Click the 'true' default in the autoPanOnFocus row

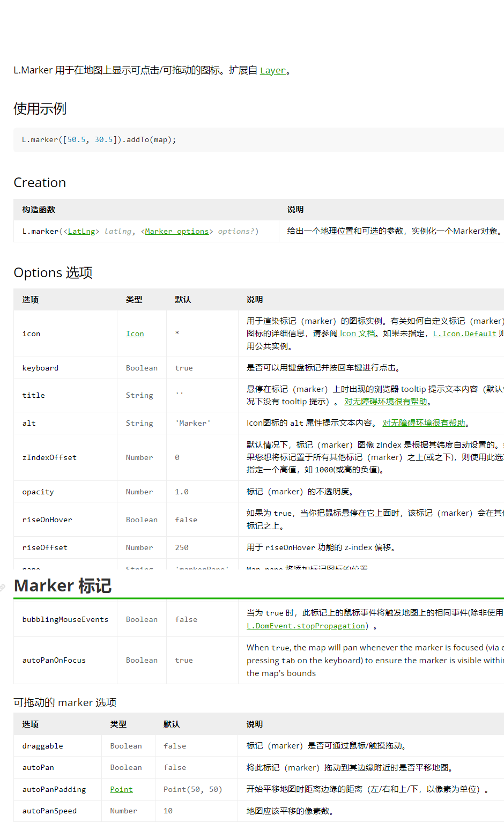184,660
